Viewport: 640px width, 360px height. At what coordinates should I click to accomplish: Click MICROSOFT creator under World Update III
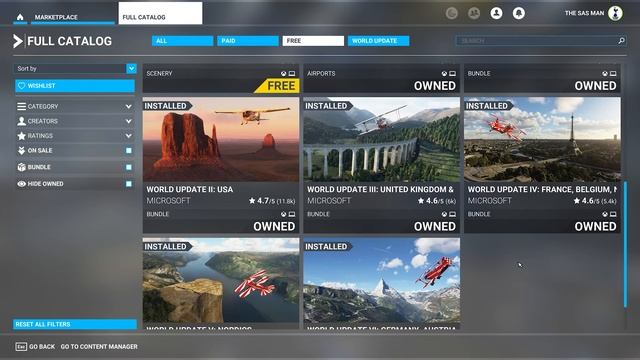(x=329, y=201)
